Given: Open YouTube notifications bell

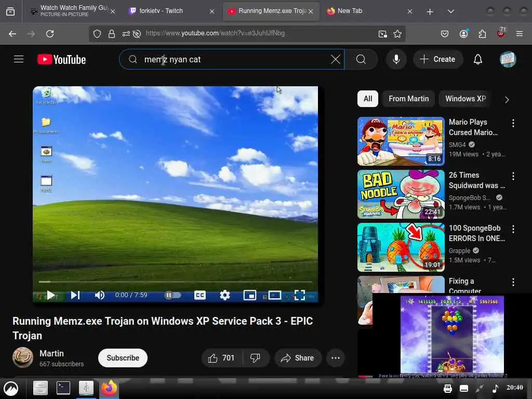Looking at the screenshot, I should click(x=478, y=59).
